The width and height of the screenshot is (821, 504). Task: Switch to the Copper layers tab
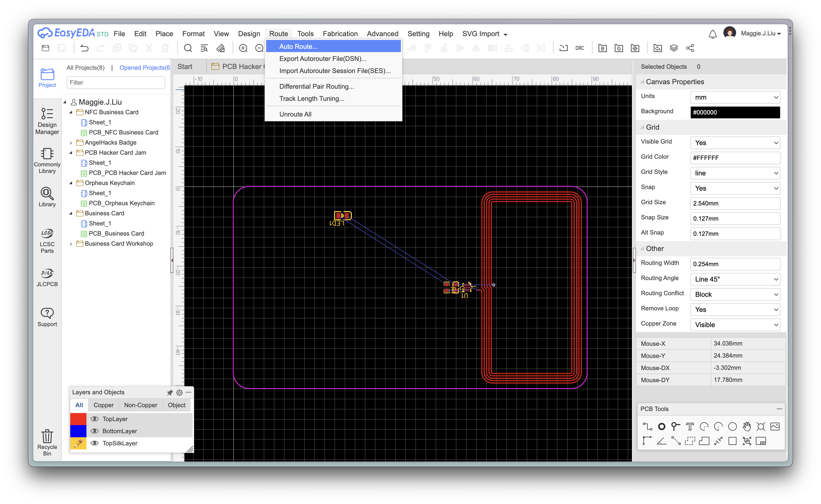(x=103, y=405)
